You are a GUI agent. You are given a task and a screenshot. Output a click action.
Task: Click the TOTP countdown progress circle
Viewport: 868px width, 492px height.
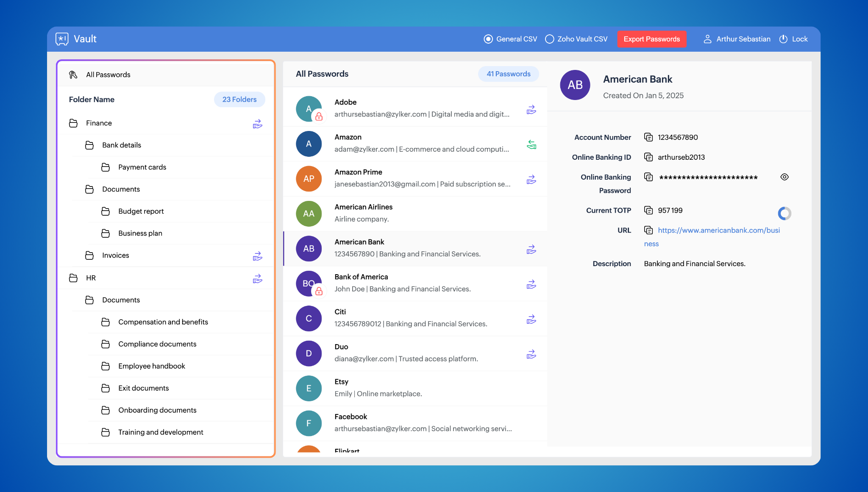[784, 213]
